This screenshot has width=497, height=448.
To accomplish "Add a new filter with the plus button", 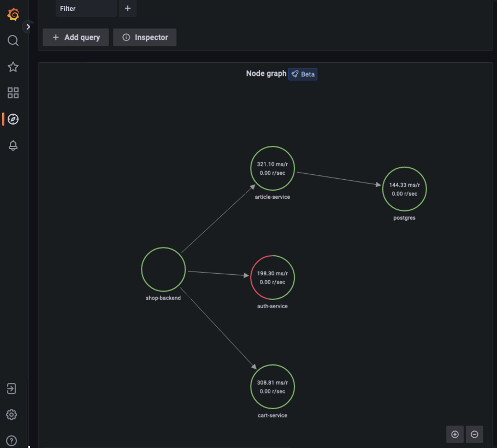I will click(x=127, y=9).
